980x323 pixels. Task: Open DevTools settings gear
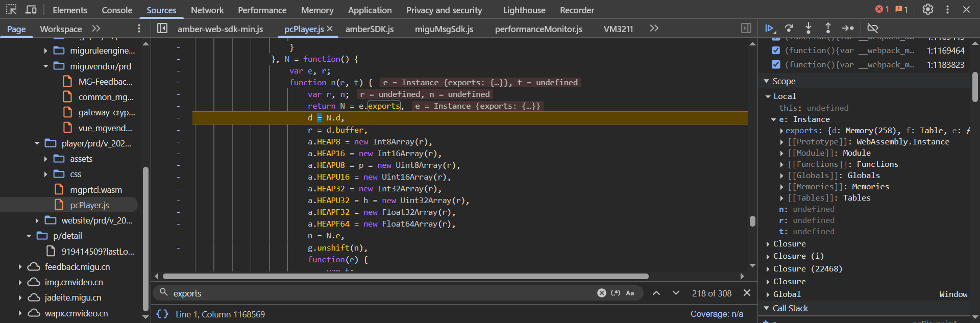[x=928, y=9]
